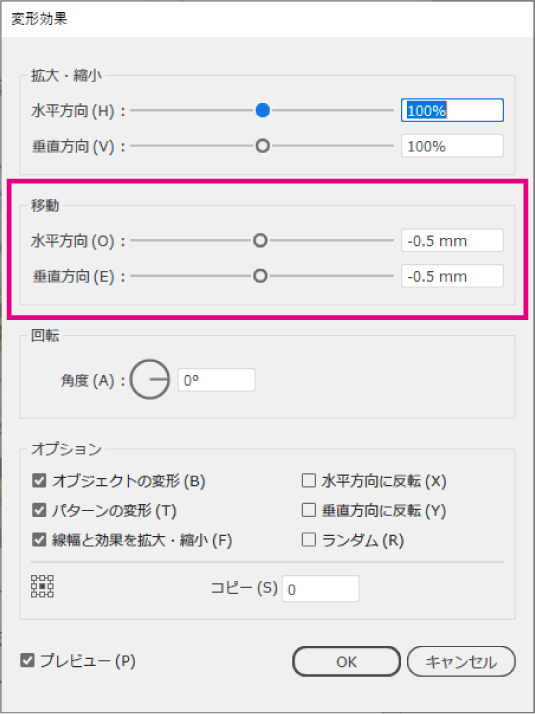
Task: Click the キャンセル button
Action: pyautogui.click(x=461, y=662)
